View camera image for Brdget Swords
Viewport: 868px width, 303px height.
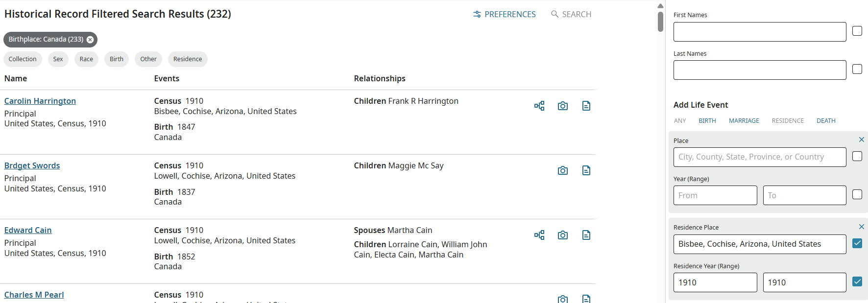pyautogui.click(x=563, y=170)
